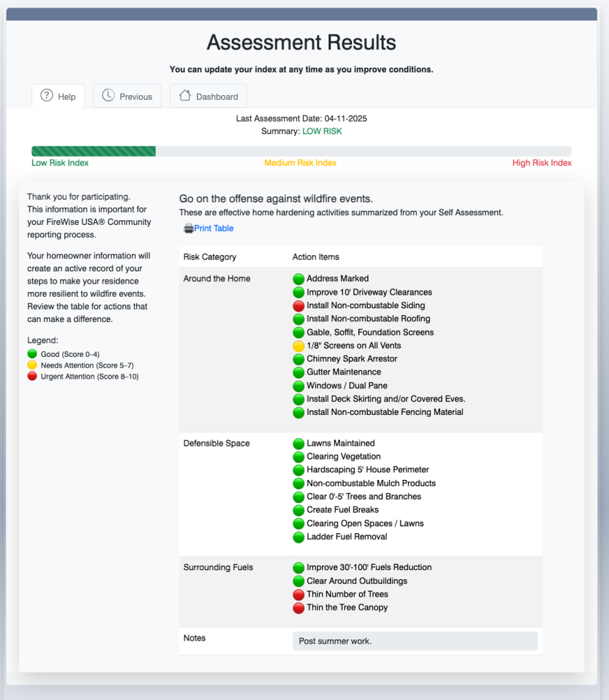The height and width of the screenshot is (700, 609).
Task: Click the Create Fuel Breaks text
Action: (342, 510)
